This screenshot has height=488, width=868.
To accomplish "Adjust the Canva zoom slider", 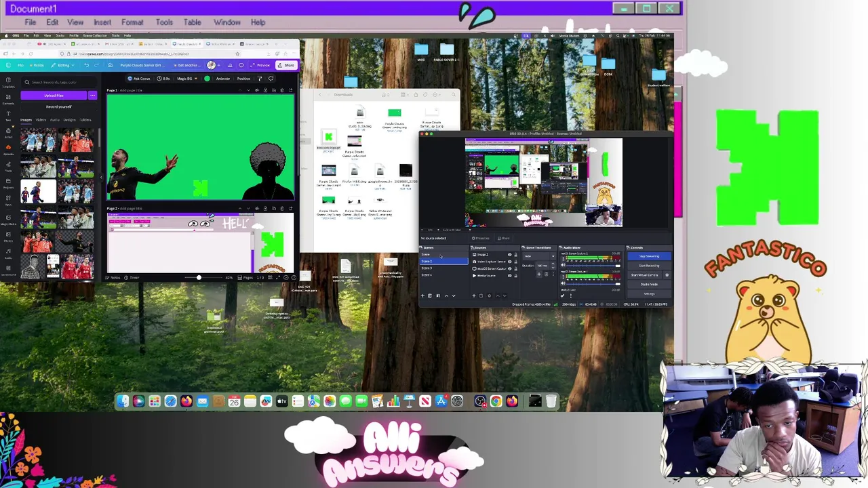I will [x=199, y=277].
